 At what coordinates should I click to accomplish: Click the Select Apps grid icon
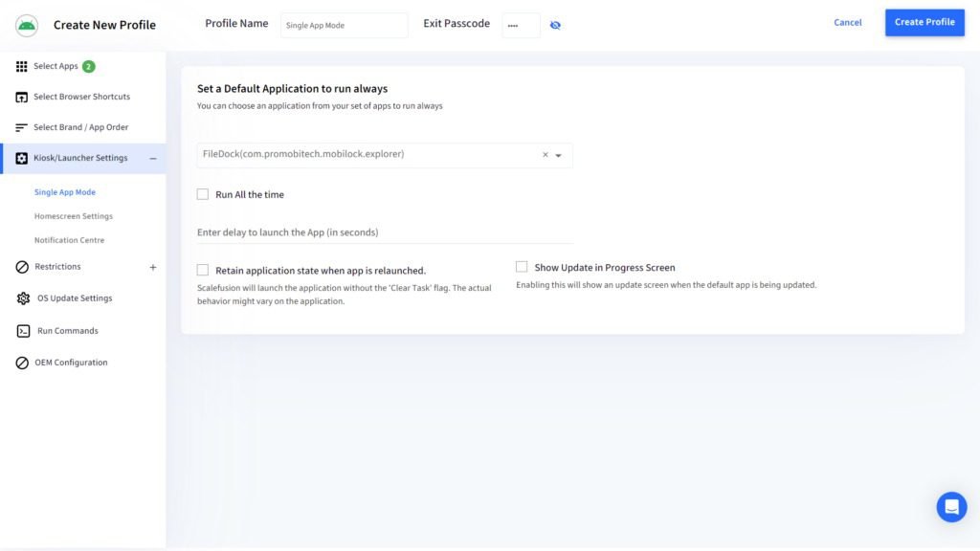[x=22, y=66]
